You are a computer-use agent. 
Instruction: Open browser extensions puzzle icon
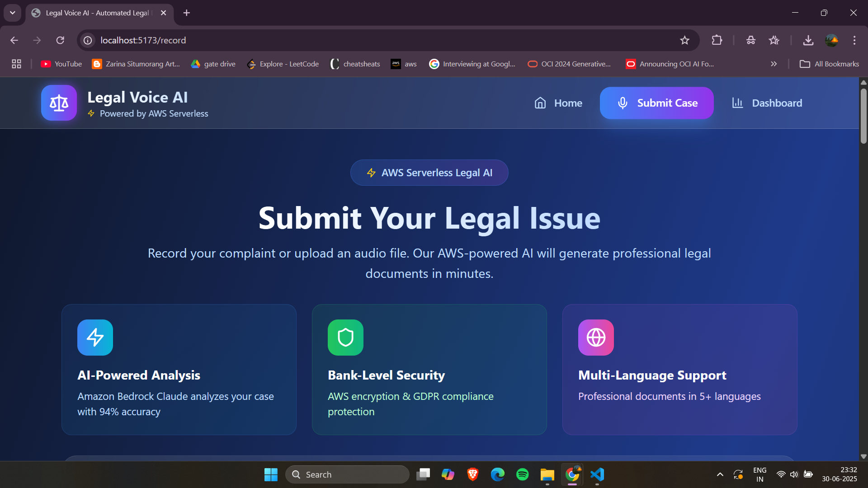coord(717,40)
